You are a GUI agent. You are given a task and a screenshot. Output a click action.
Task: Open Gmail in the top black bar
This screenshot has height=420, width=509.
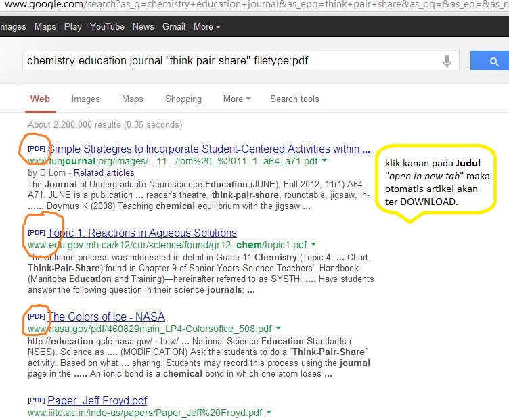click(174, 26)
